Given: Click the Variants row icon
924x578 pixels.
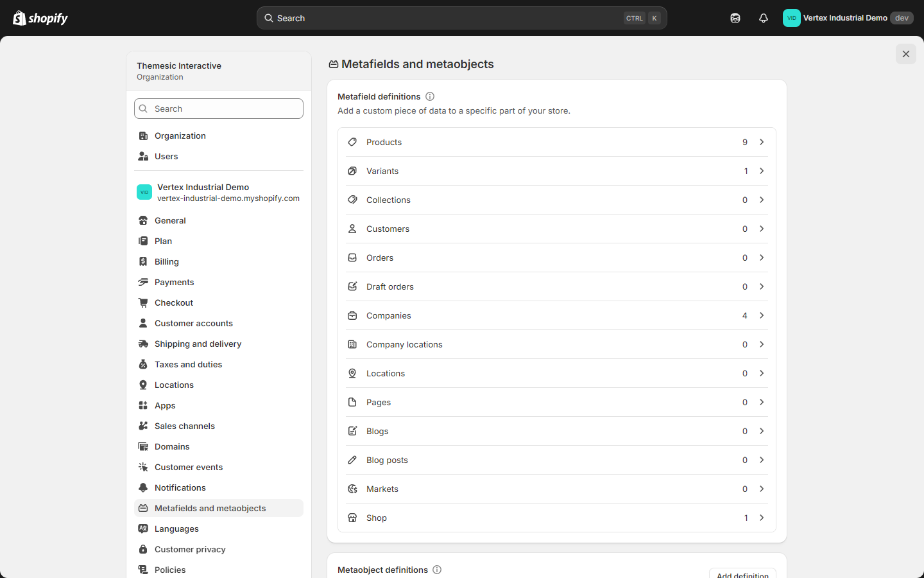Looking at the screenshot, I should pos(352,171).
